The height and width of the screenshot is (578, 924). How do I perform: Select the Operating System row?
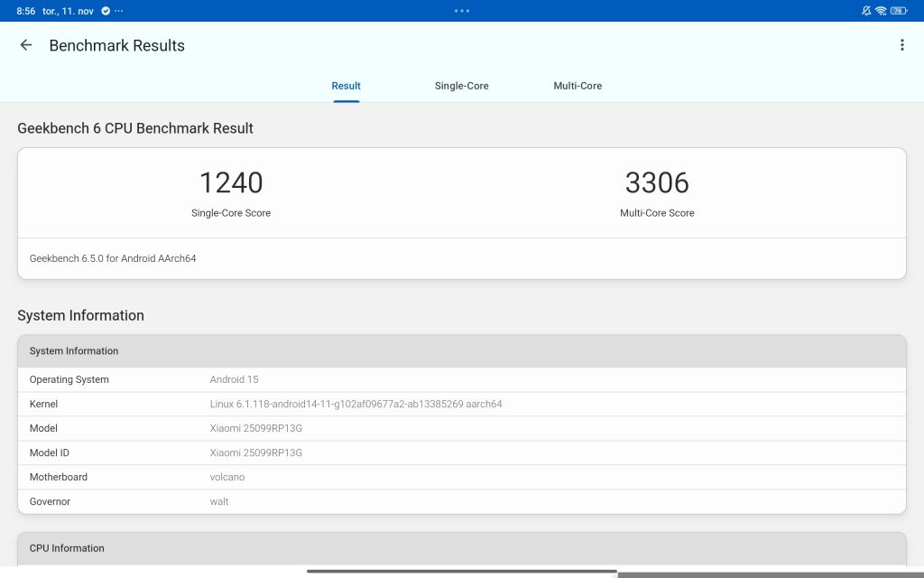click(461, 379)
